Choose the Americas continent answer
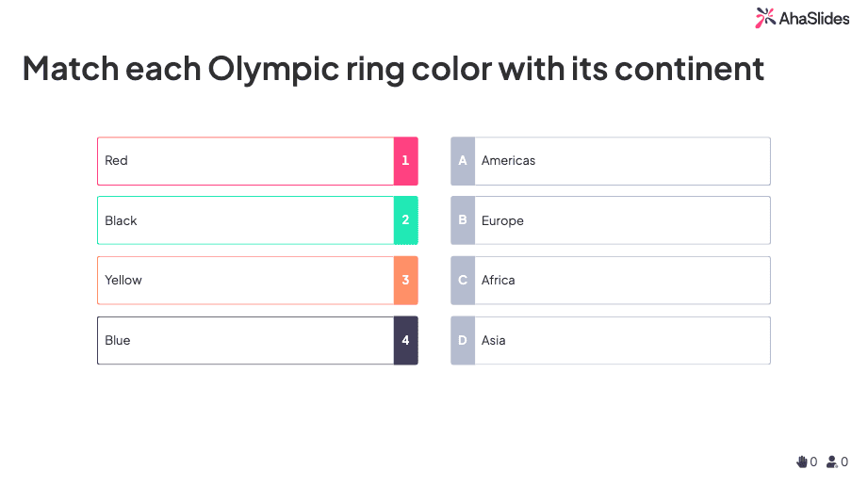This screenshot has width=868, height=486. coord(622,161)
